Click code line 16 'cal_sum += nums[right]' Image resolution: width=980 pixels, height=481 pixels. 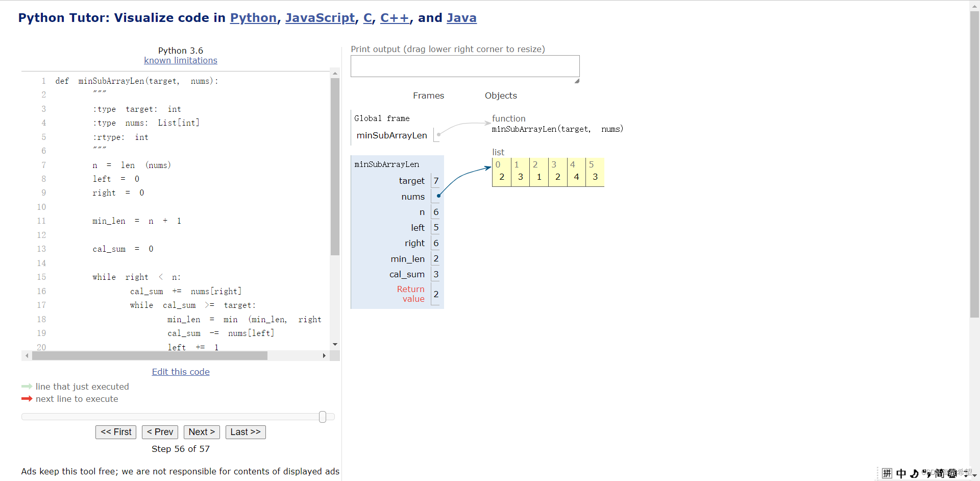(x=186, y=291)
